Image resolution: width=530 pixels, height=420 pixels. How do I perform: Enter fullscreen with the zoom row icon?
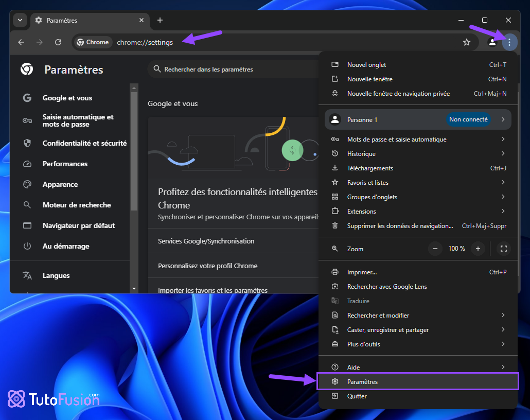503,249
